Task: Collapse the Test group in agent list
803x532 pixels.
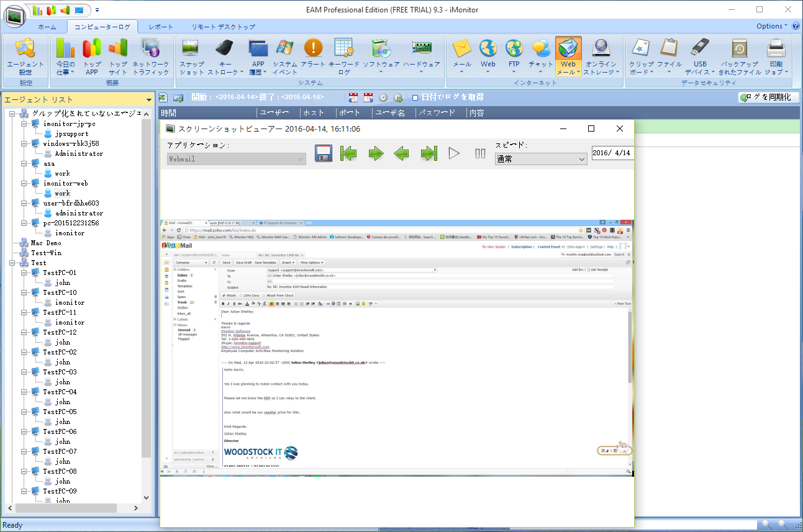Action: coord(14,263)
